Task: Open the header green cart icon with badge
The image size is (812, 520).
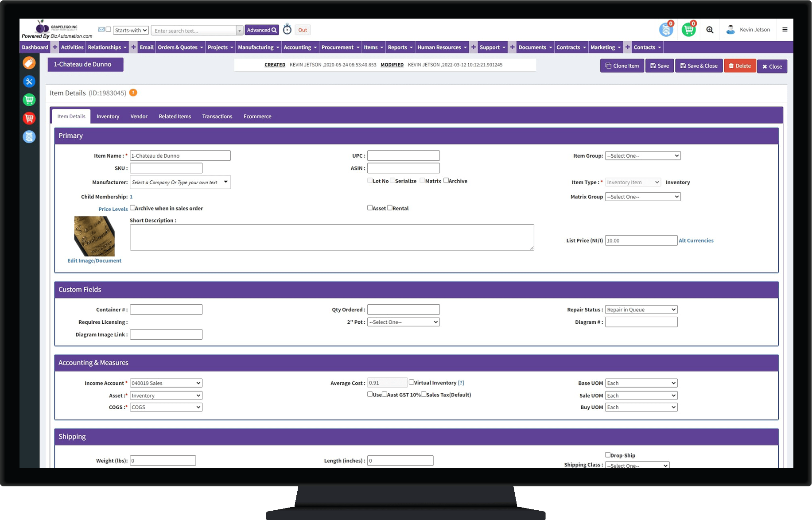Action: tap(689, 29)
